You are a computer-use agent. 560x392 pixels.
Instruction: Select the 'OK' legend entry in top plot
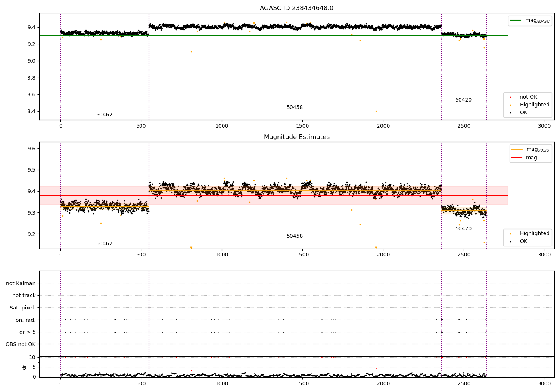point(523,113)
